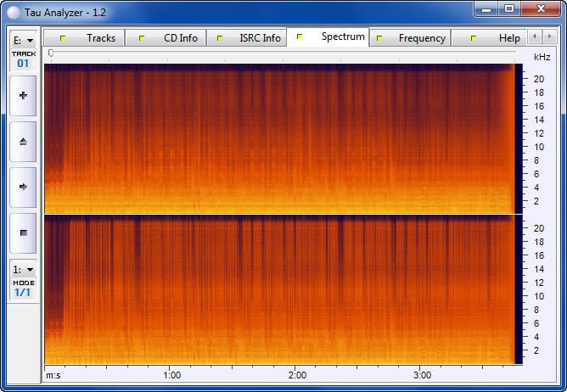This screenshot has height=392, width=567.
Task: Open the CD Info tab
Action: [171, 38]
